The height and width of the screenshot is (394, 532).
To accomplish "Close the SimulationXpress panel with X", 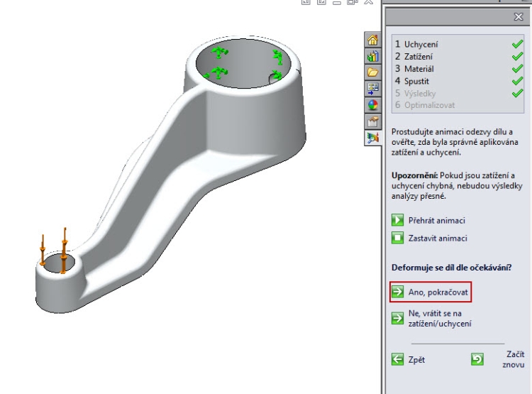I will 518,16.
